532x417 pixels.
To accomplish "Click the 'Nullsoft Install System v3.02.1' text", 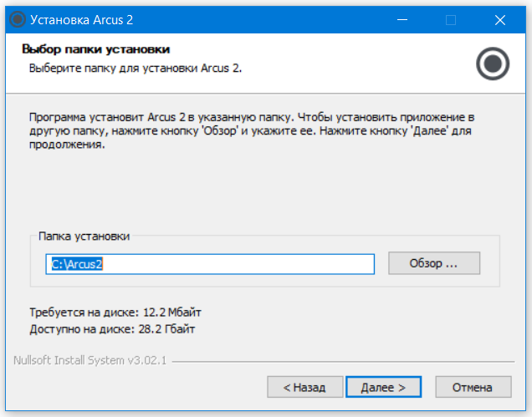I will [90, 360].
